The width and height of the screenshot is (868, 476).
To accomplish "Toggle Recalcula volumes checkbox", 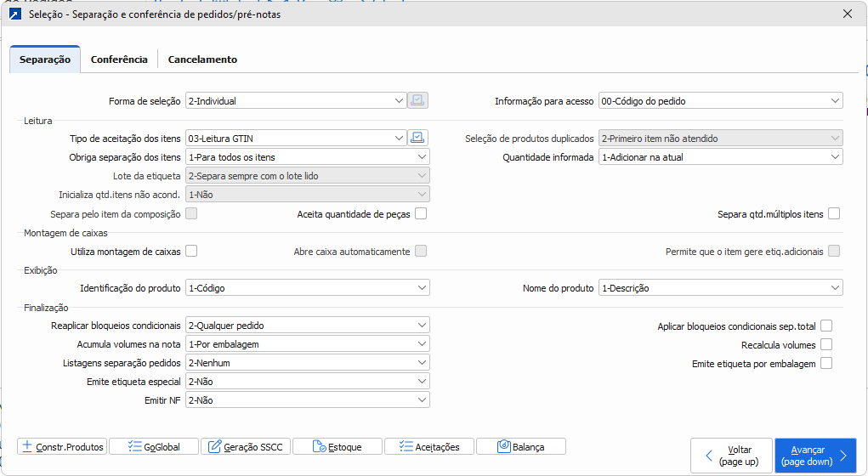I will click(825, 344).
